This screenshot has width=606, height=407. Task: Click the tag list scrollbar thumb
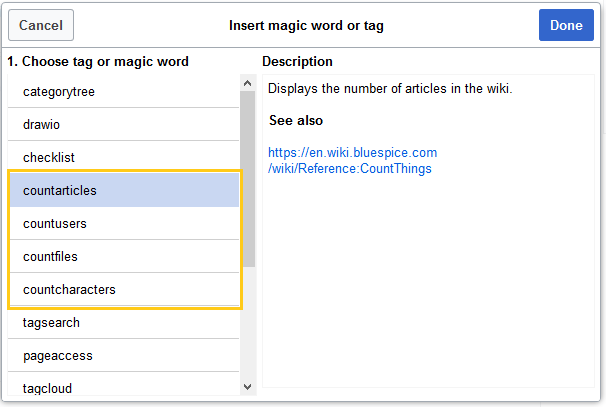248,179
